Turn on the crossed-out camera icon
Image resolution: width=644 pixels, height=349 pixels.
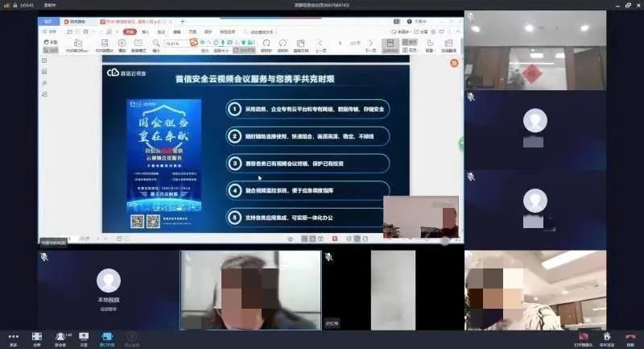(x=583, y=337)
